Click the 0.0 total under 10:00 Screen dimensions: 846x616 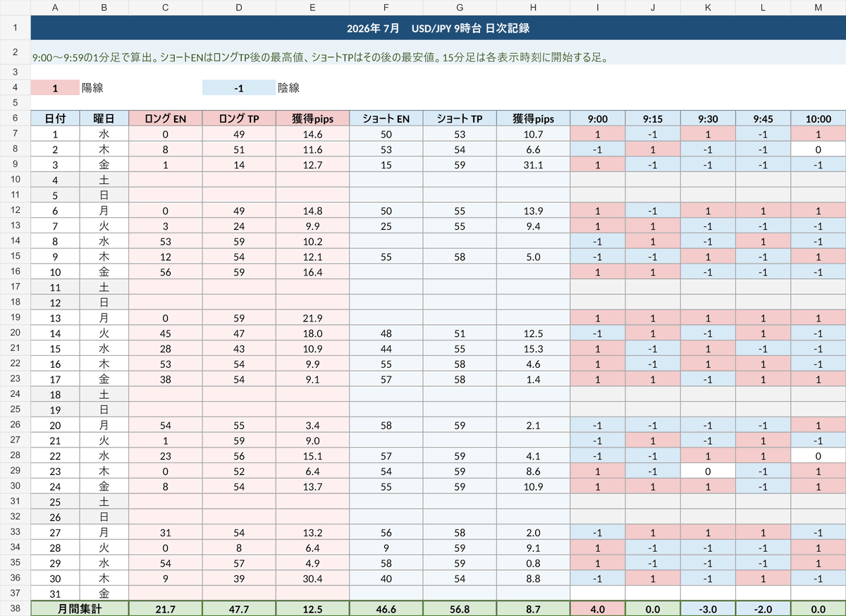(x=818, y=608)
